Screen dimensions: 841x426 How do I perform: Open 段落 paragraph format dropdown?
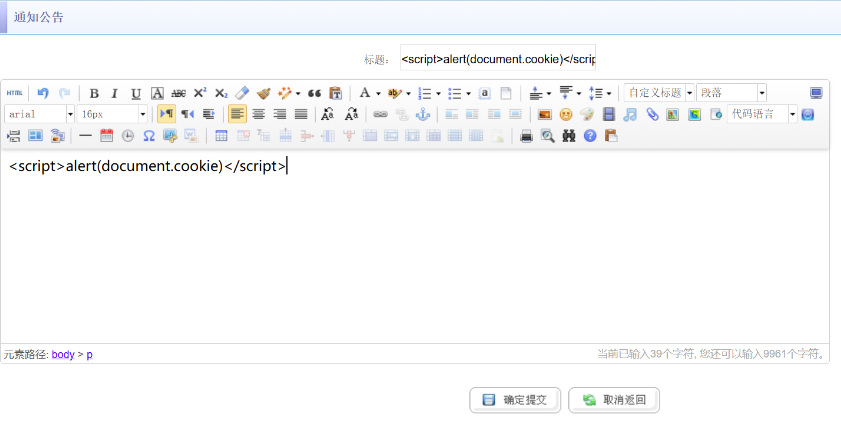(732, 93)
